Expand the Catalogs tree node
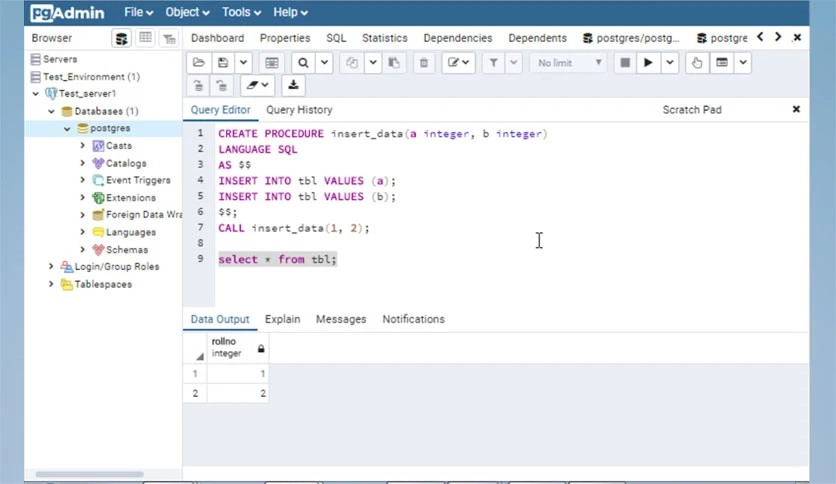 tap(83, 163)
